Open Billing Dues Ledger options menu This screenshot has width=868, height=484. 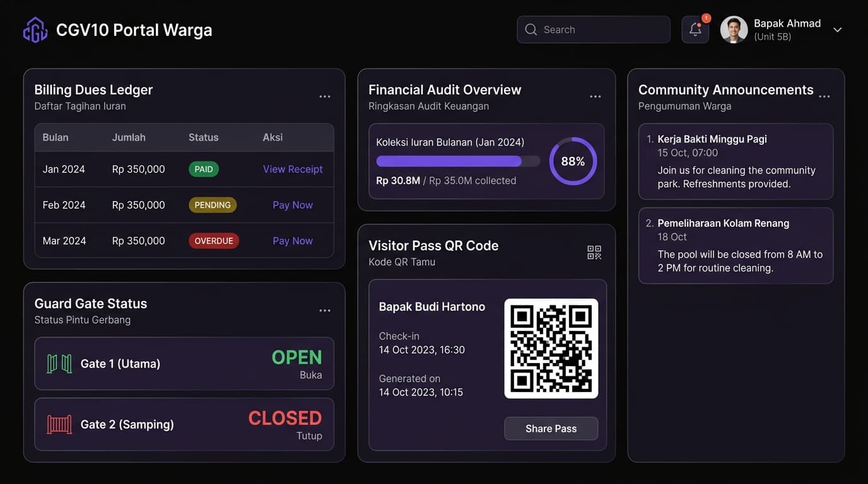coord(325,96)
